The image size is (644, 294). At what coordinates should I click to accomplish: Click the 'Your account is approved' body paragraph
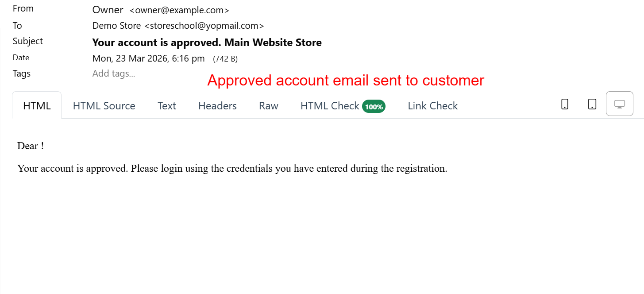point(232,169)
